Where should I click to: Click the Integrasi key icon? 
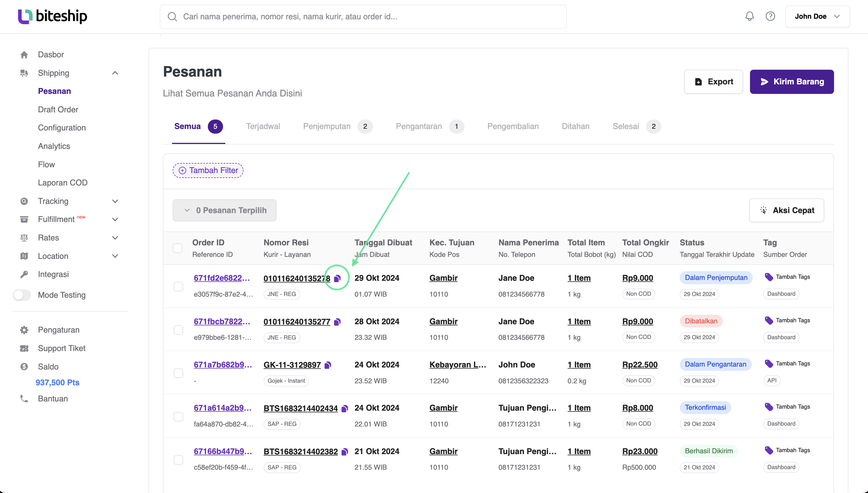coord(24,274)
